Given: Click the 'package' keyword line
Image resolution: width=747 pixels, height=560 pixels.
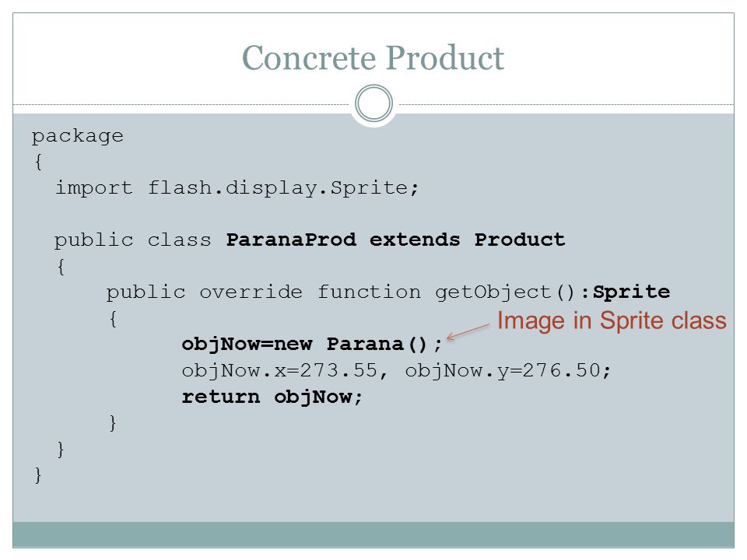Looking at the screenshot, I should pos(78,136).
